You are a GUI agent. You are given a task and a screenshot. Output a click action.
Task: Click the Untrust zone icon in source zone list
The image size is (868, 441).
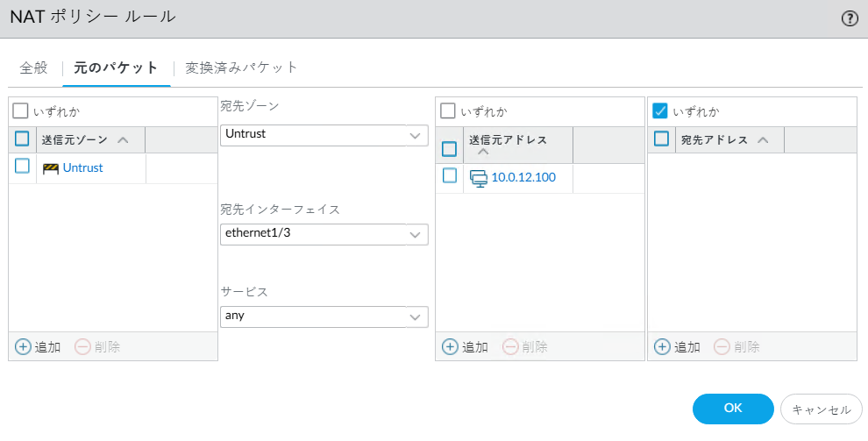[x=51, y=167]
